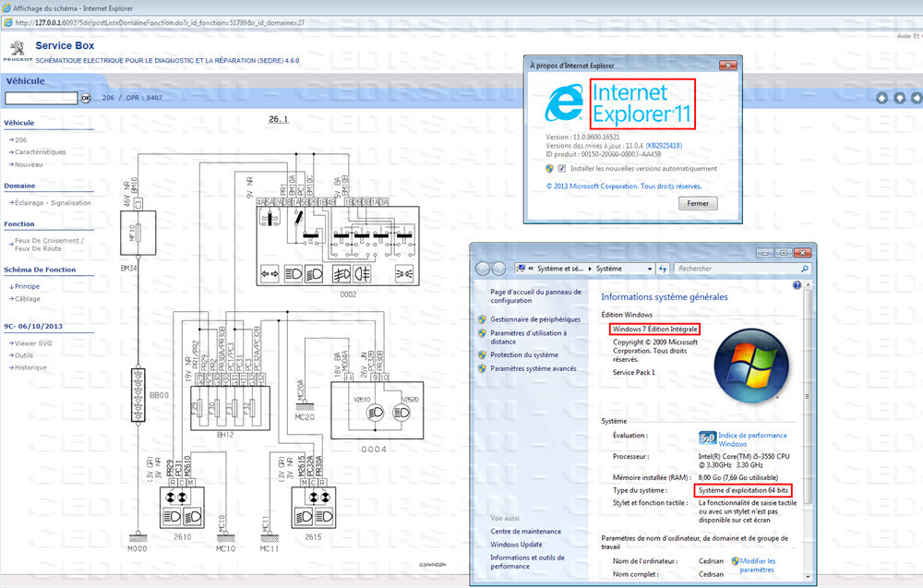923x588 pixels.
Task: Select Feux De Croisement / Feux De Route function
Action: pos(50,245)
